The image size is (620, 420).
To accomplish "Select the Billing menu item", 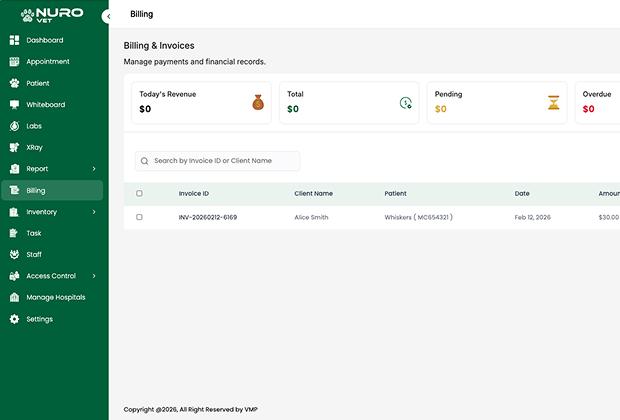I will pos(52,190).
